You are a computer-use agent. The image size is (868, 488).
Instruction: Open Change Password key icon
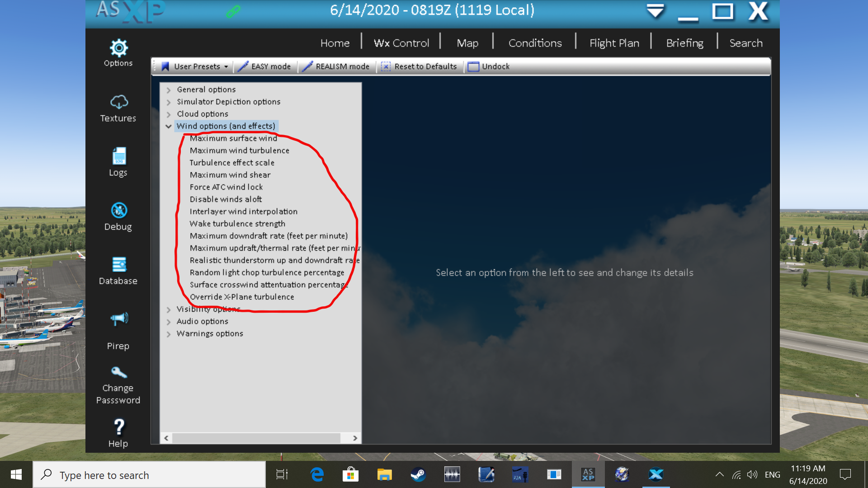[118, 373]
